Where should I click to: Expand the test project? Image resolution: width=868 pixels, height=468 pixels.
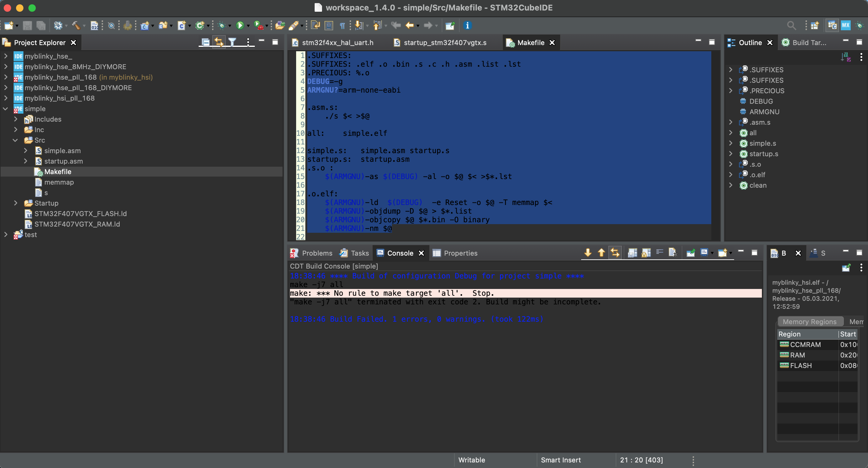6,234
